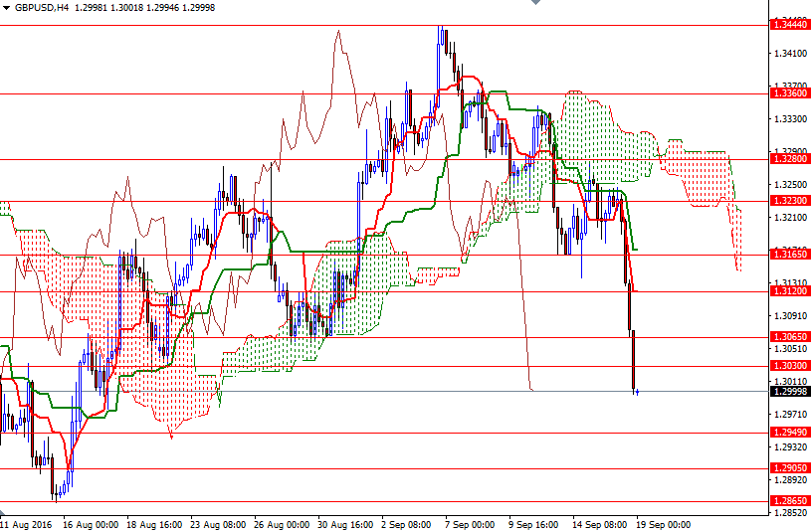Viewport: 811px width, 532px height.
Task: Click the 1.31650 red level label
Action: (x=790, y=254)
